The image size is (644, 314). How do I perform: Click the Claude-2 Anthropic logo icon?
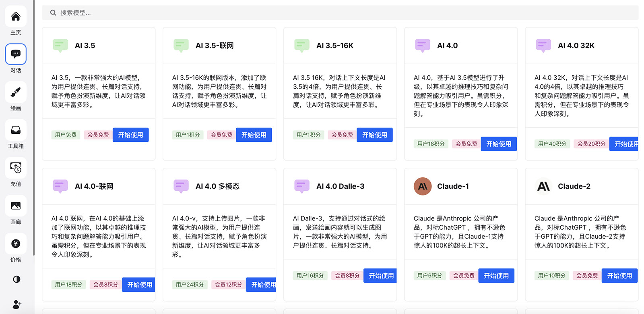point(543,186)
